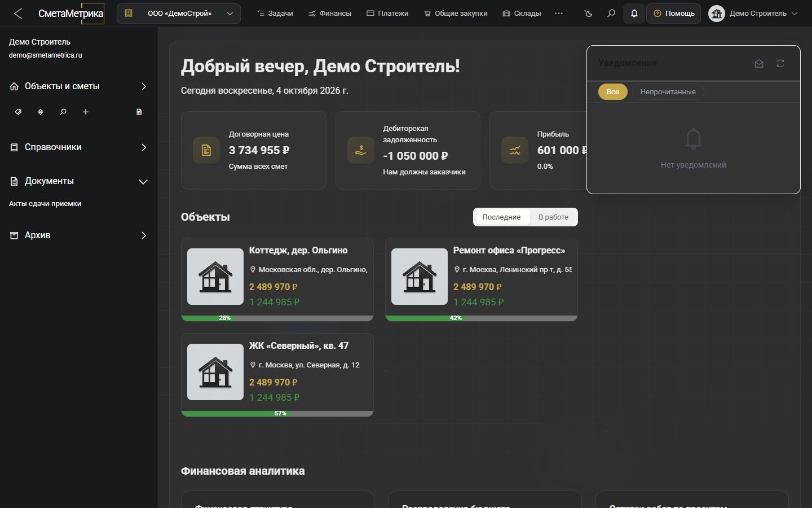Image resolution: width=812 pixels, height=508 pixels.
Task: Click the estimate document icon in the sidebar
Action: [139, 112]
